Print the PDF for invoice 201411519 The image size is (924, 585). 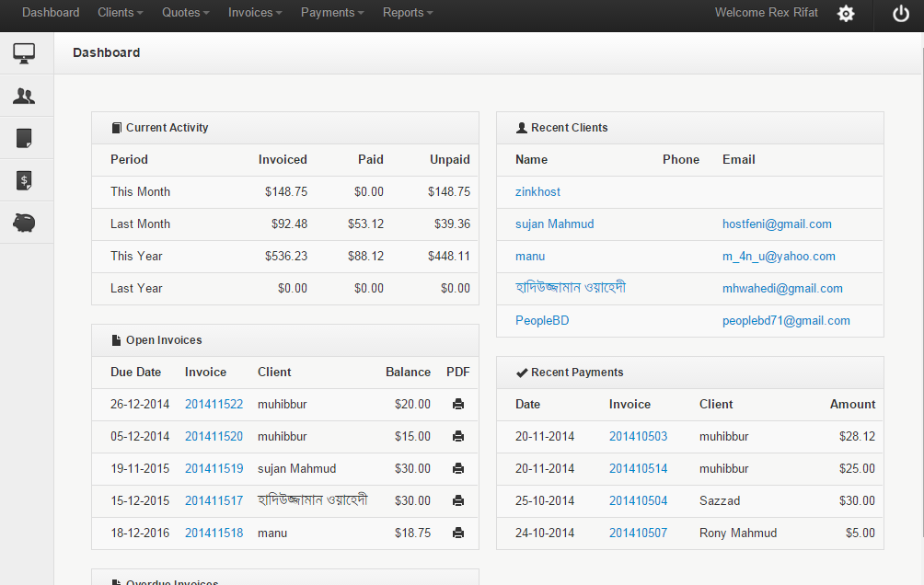point(457,468)
